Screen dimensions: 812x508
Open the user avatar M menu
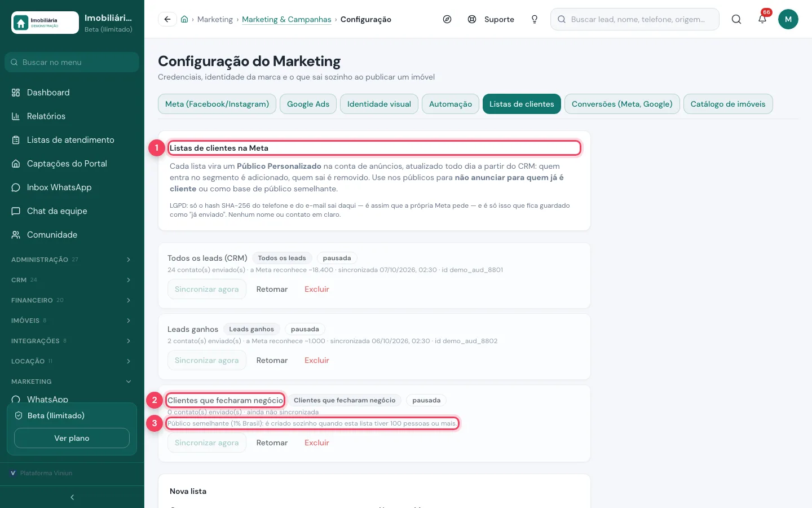(x=788, y=19)
